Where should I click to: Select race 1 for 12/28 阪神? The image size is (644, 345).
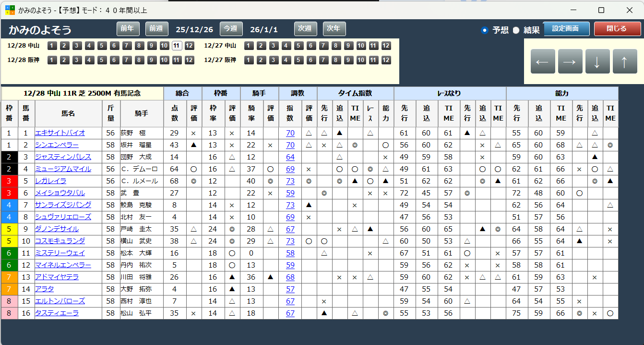click(52, 60)
